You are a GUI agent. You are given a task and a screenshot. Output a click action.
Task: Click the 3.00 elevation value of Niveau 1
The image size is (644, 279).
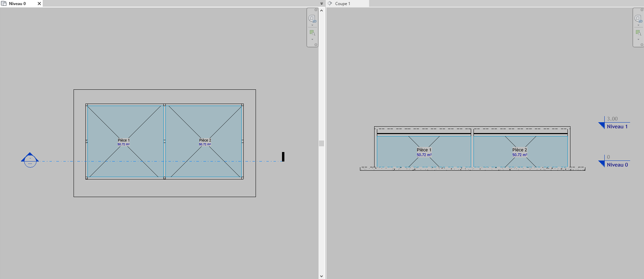pyautogui.click(x=612, y=119)
